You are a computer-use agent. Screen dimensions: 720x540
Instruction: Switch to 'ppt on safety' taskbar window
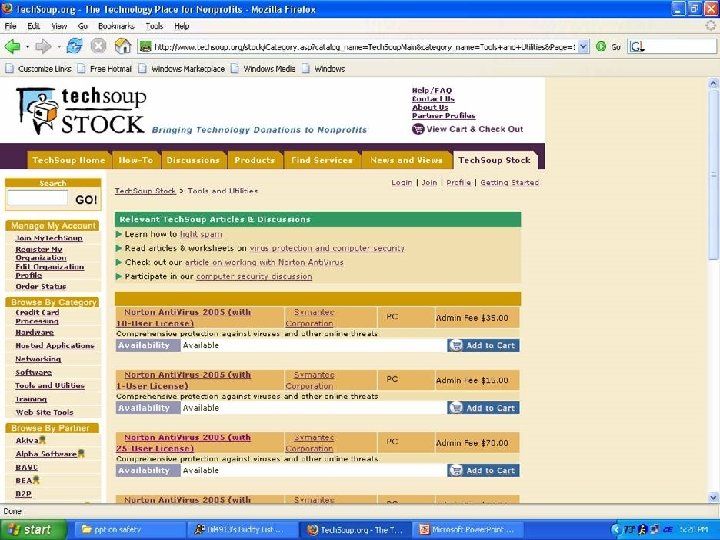(128, 530)
